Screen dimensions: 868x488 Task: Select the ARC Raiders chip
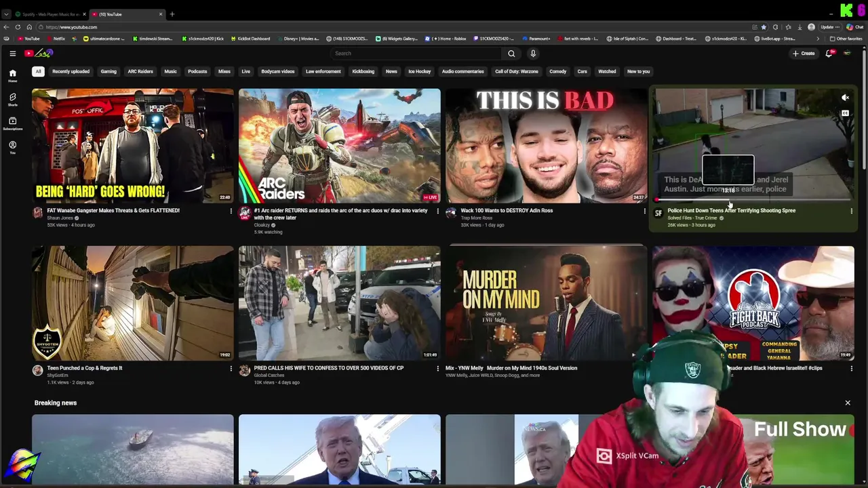point(140,71)
